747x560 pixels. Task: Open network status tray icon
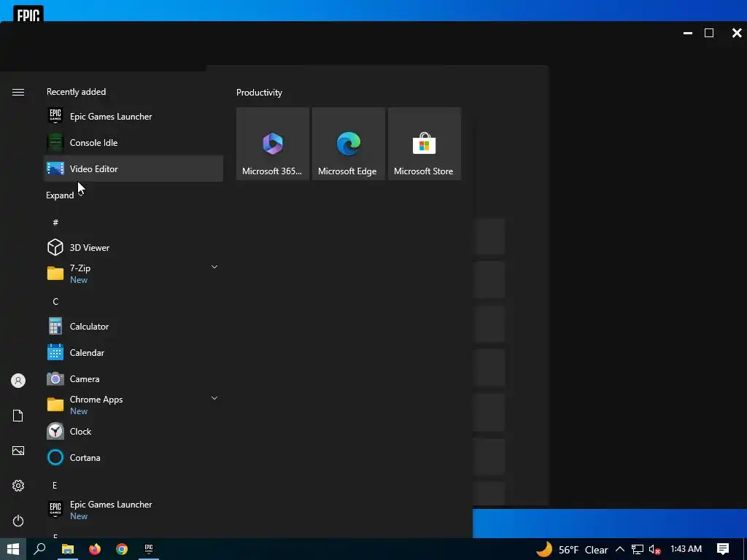637,550
